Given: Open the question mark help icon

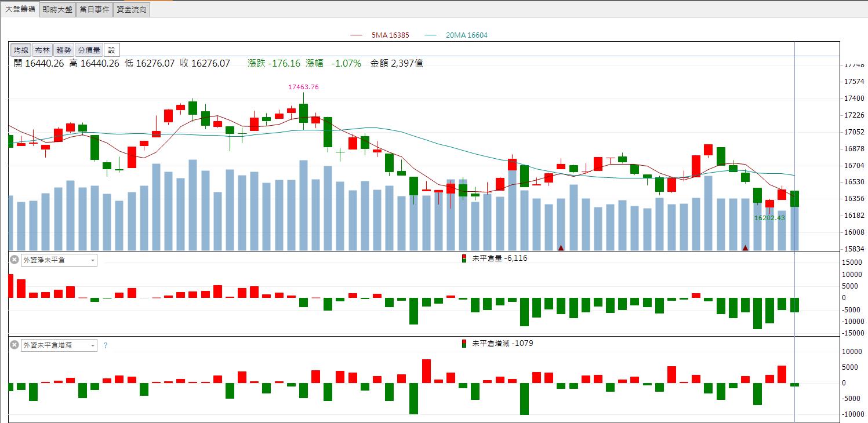Looking at the screenshot, I should (106, 345).
